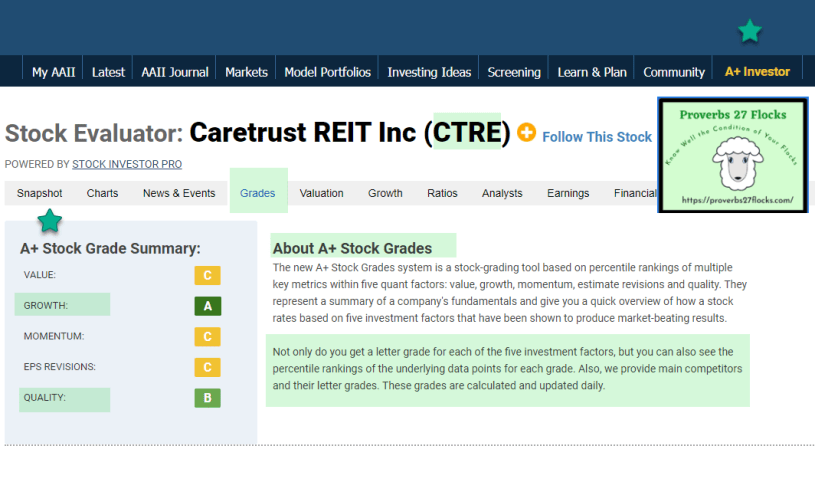Open the Model Portfolios menu
815x482 pixels.
(327, 72)
